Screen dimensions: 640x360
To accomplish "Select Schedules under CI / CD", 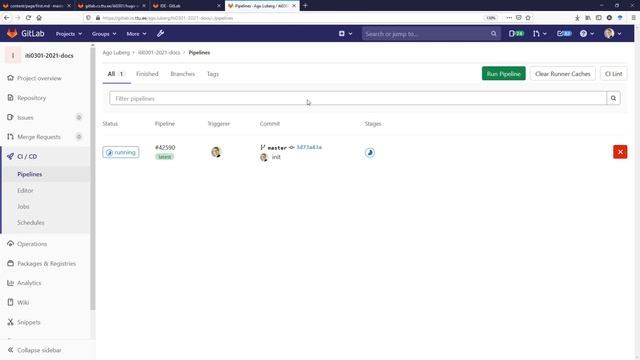I will click(31, 222).
